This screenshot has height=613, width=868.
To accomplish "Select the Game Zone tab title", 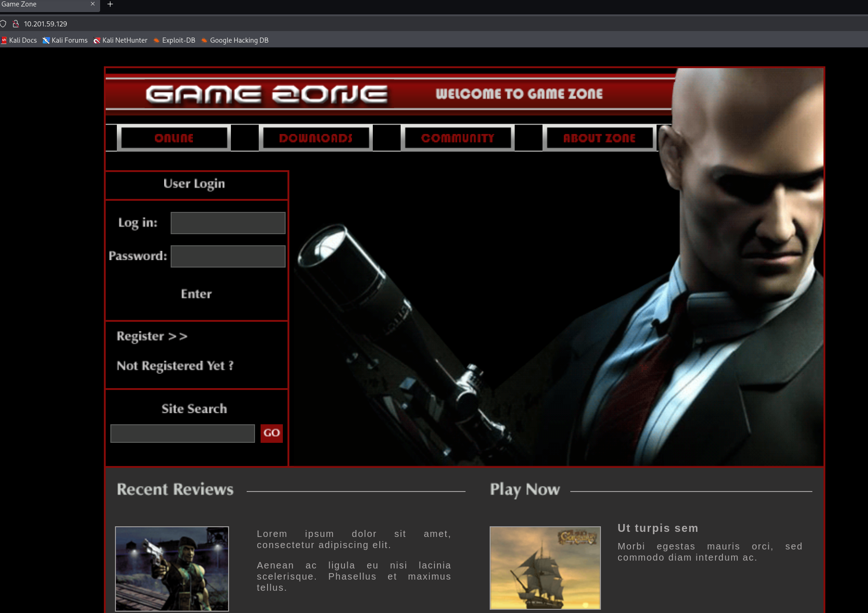I will (x=19, y=4).
